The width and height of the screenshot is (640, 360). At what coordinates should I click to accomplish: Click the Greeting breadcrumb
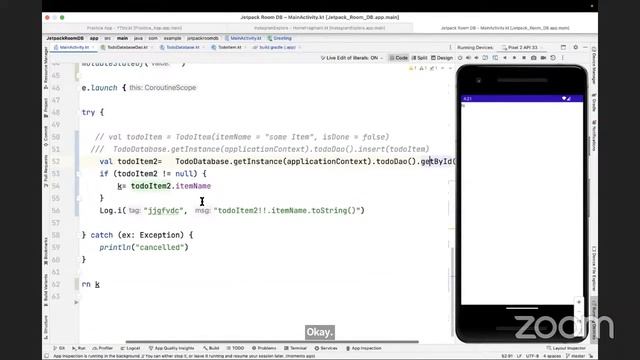(280, 38)
